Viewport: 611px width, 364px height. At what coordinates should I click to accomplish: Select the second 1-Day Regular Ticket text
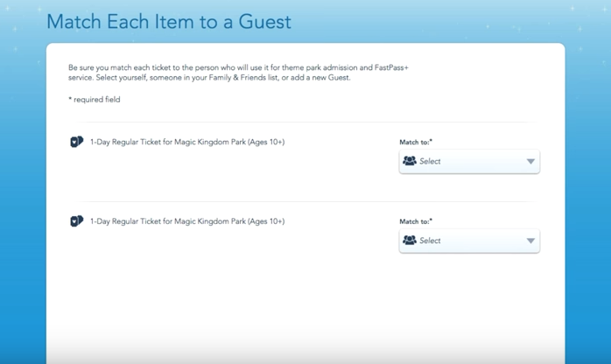tap(187, 221)
